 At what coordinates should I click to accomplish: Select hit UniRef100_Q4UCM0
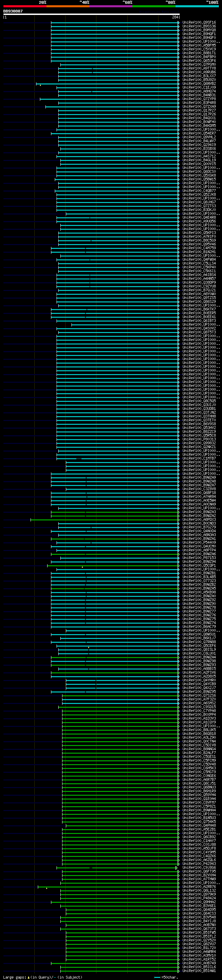click(x=199, y=546)
